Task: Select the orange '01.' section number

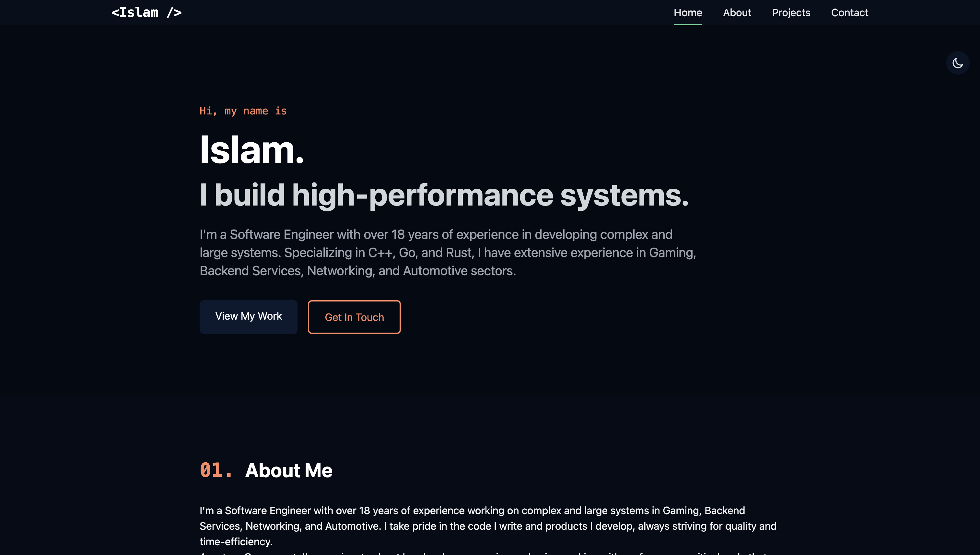Action: 216,470
